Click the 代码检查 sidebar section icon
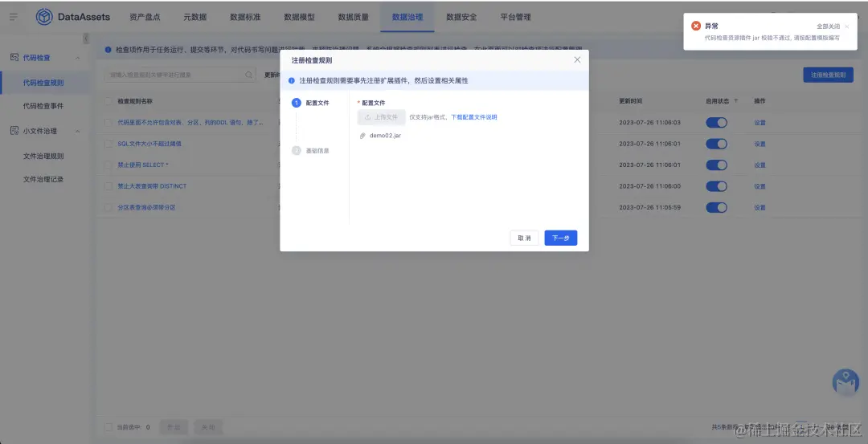 14,58
